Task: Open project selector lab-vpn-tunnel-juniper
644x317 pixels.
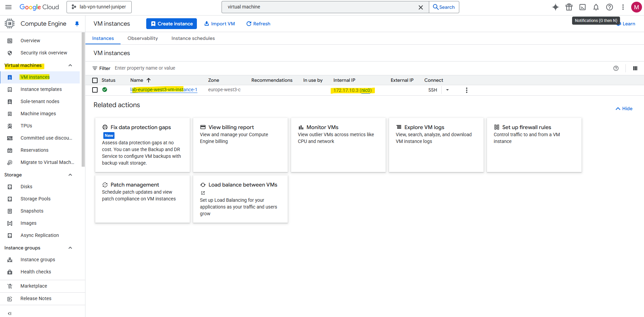Action: pyautogui.click(x=99, y=7)
